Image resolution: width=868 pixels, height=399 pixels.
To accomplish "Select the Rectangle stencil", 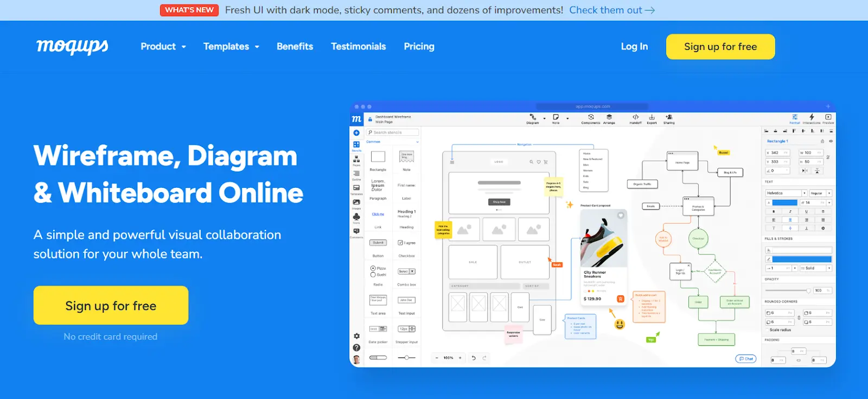I will (378, 157).
